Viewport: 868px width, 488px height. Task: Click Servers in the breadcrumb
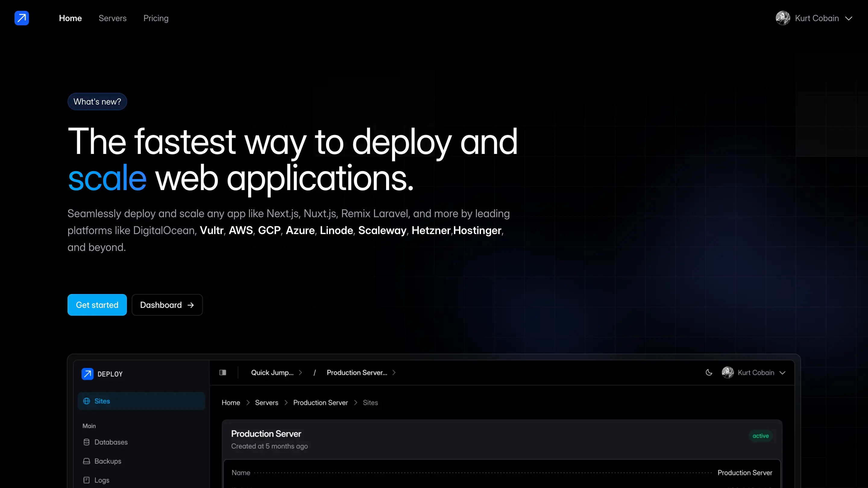click(x=266, y=403)
